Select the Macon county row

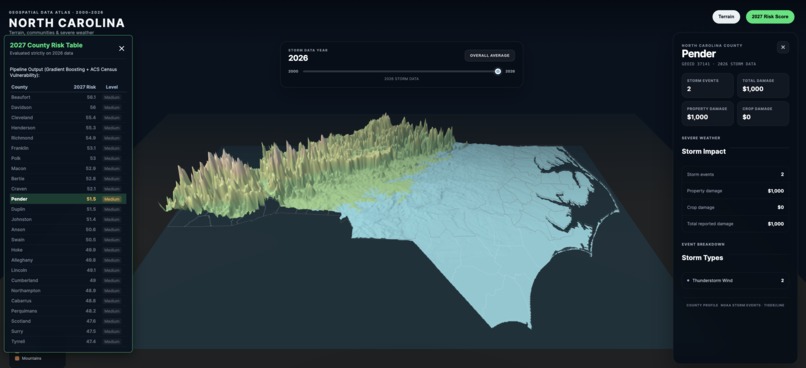tap(68, 169)
